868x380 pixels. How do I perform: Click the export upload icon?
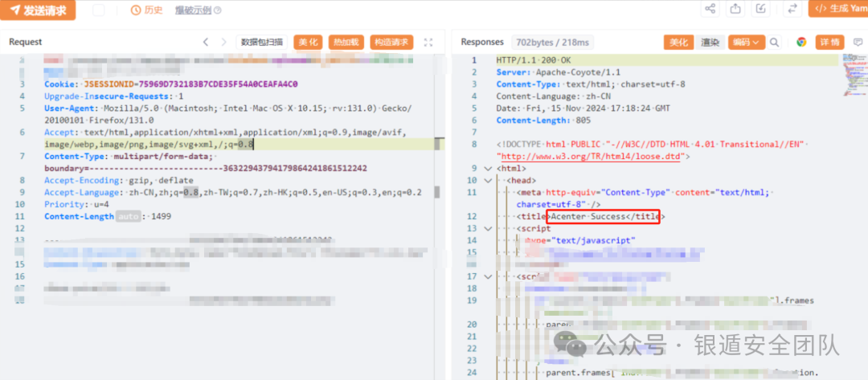point(735,8)
